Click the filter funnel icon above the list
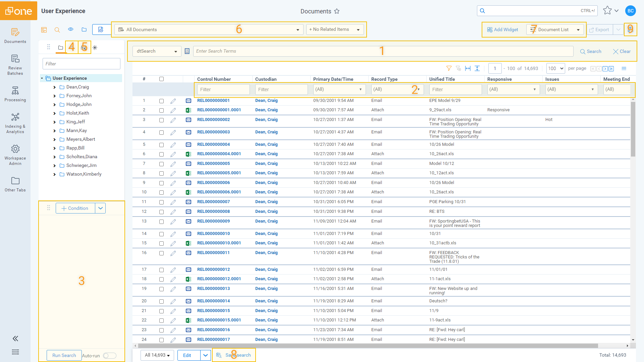This screenshot has height=362, width=644. pos(449,68)
